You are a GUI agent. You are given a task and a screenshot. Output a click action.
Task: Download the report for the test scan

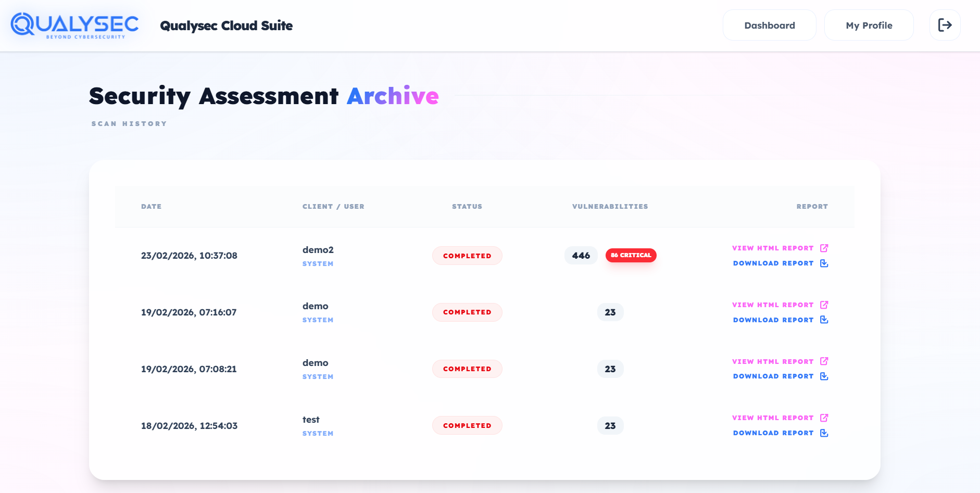pos(773,433)
